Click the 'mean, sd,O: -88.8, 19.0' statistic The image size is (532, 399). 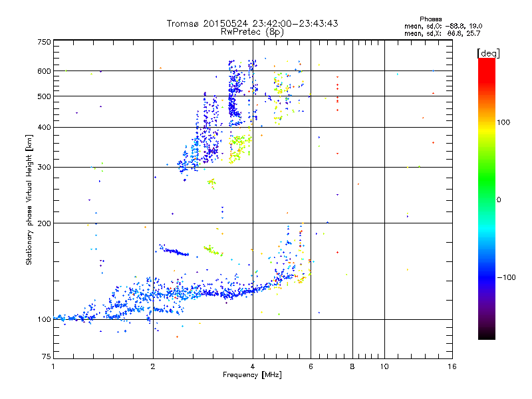coord(443,26)
